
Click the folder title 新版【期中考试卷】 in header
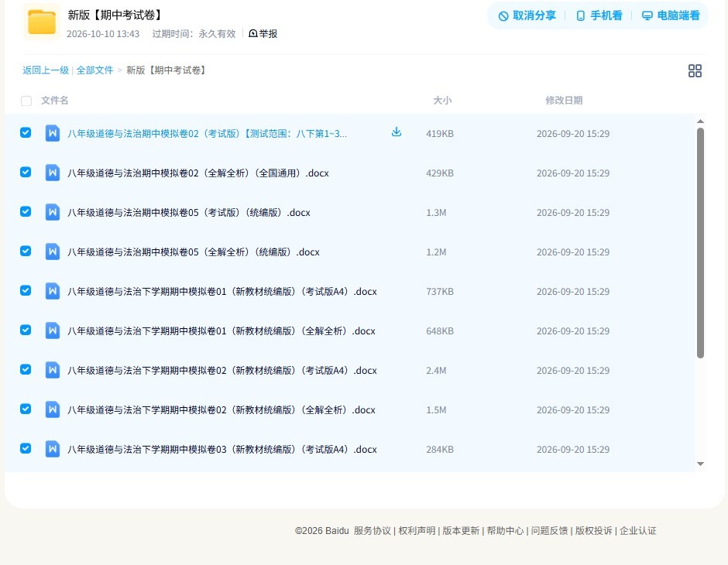(x=115, y=15)
